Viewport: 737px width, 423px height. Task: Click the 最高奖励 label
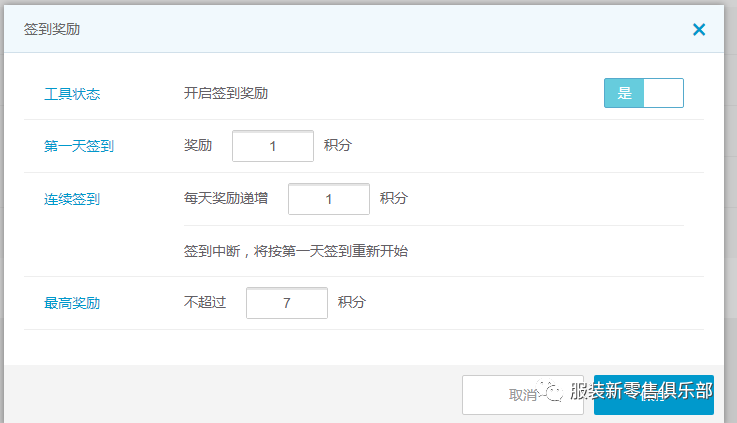tap(72, 303)
